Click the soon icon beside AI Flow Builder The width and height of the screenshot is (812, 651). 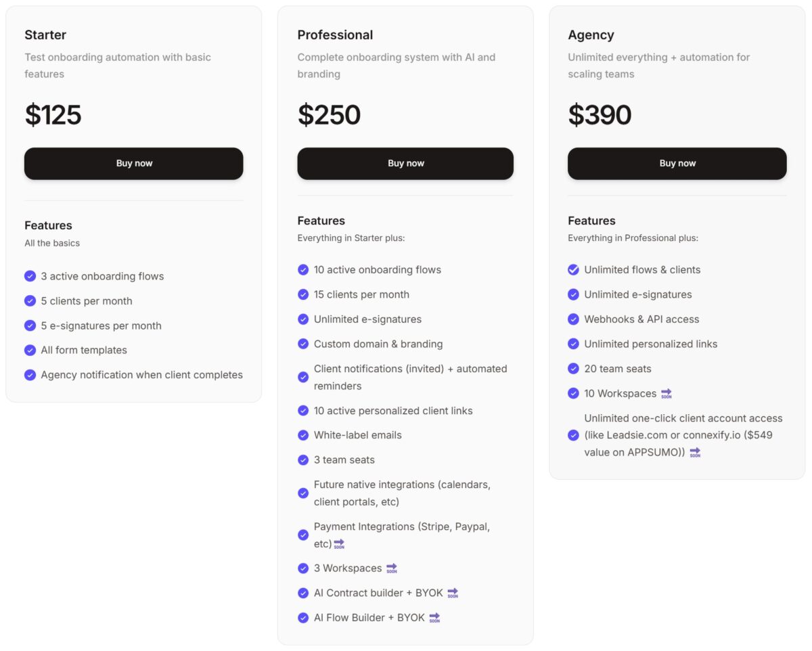pos(434,618)
